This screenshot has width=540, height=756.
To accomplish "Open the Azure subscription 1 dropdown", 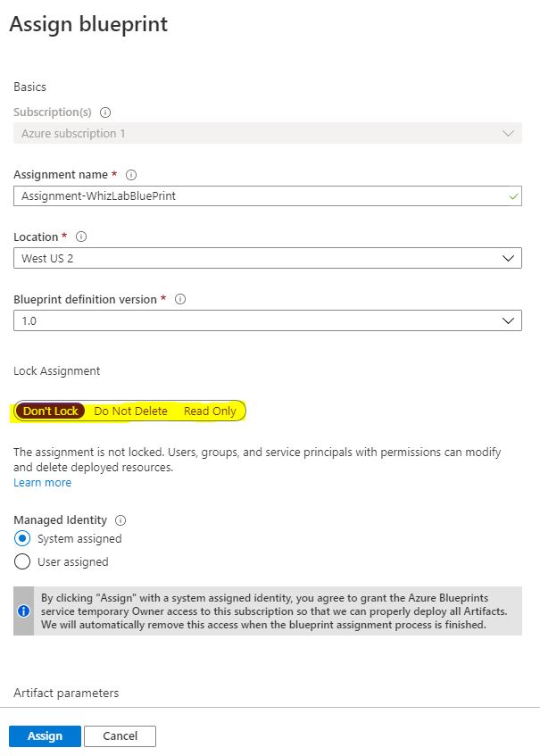I will (268, 133).
